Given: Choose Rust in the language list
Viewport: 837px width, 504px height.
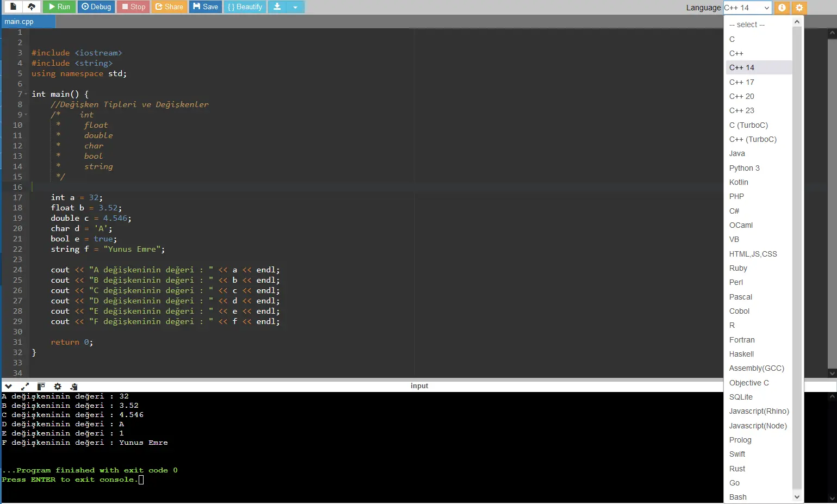Looking at the screenshot, I should click(x=737, y=469).
